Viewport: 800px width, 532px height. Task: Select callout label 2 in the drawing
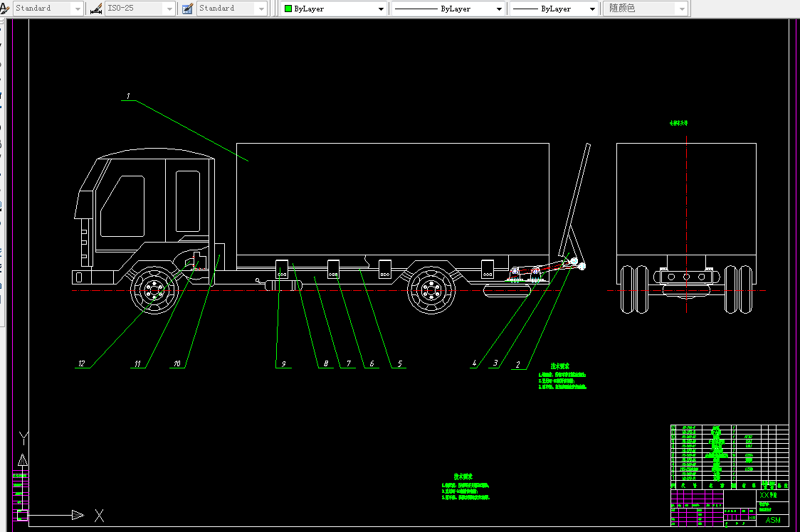click(x=518, y=364)
